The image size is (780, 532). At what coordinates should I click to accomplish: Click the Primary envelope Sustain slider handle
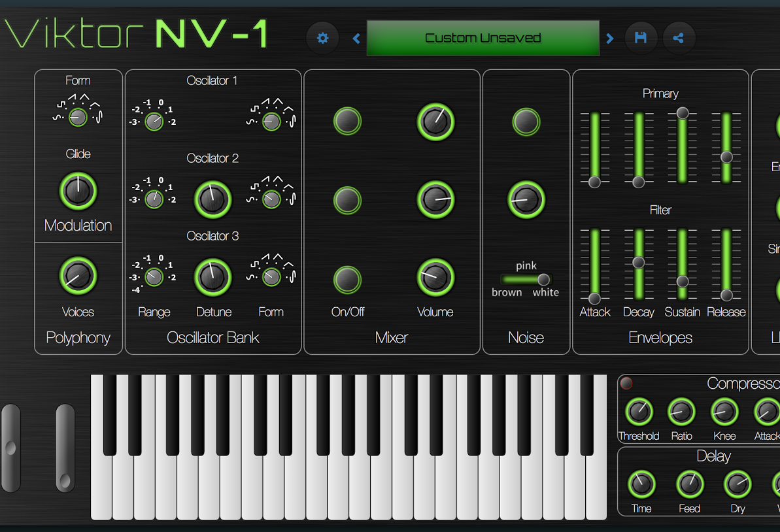683,113
